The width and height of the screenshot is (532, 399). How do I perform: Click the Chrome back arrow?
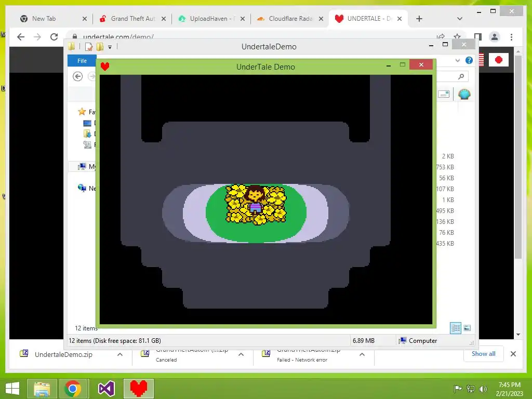click(x=21, y=37)
